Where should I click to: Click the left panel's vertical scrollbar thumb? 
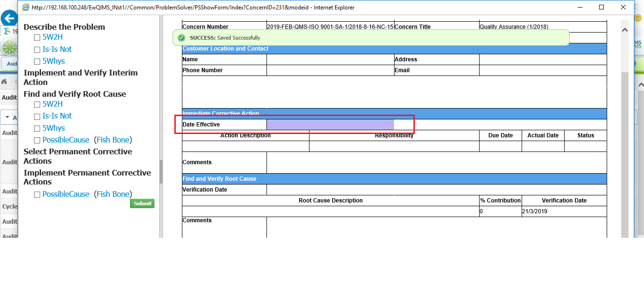click(x=161, y=171)
